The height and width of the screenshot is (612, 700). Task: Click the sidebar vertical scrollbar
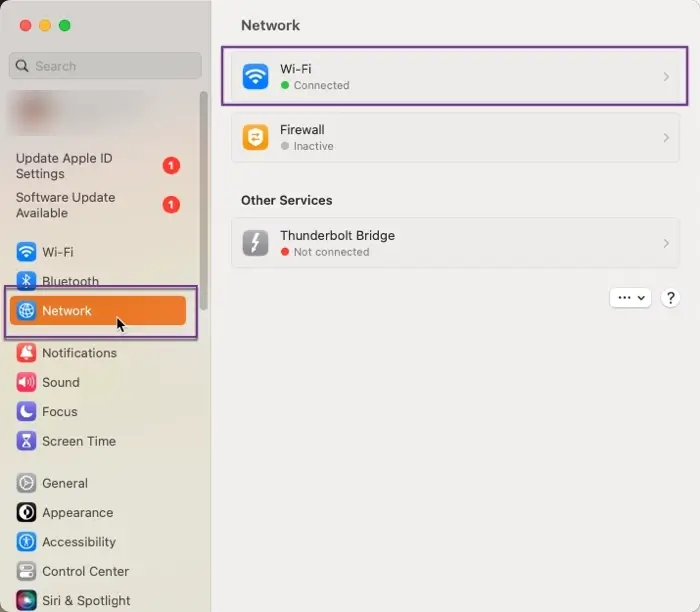[x=204, y=200]
